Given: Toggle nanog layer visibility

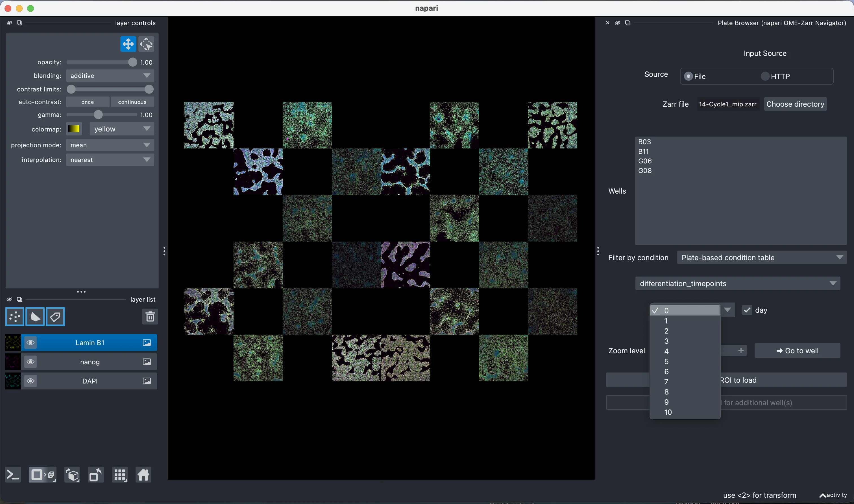Looking at the screenshot, I should coord(30,362).
